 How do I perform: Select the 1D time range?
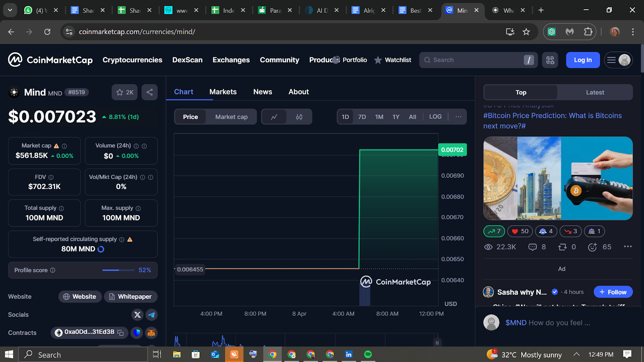click(345, 117)
